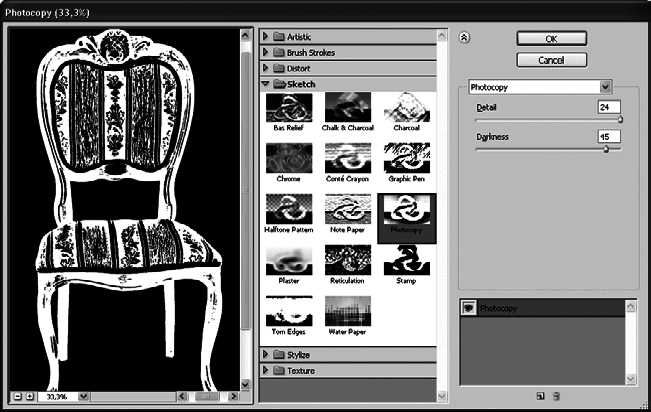Click the preview horizontal scrollbar thumb
This screenshot has width=651, height=412.
[207, 397]
